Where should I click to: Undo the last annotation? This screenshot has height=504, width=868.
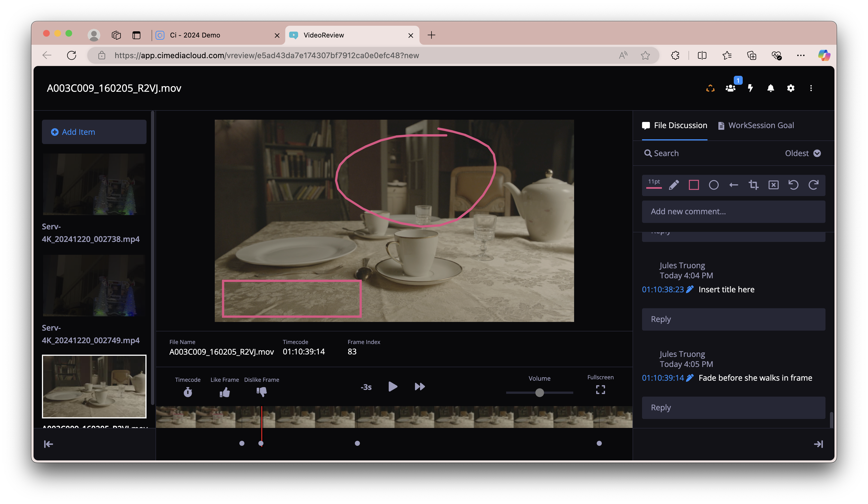(x=794, y=185)
